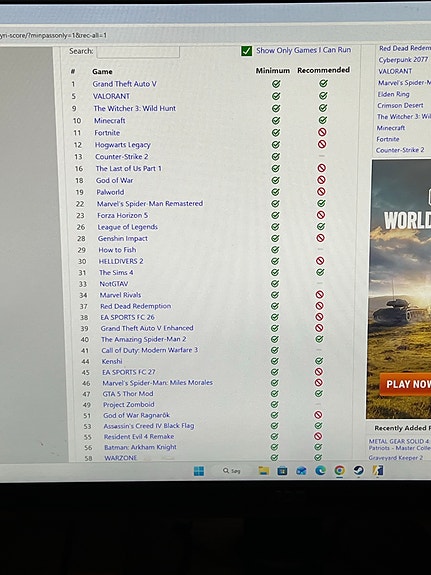This screenshot has width=431, height=575.
Task: Click the taskbar Search box
Action: [x=232, y=470]
